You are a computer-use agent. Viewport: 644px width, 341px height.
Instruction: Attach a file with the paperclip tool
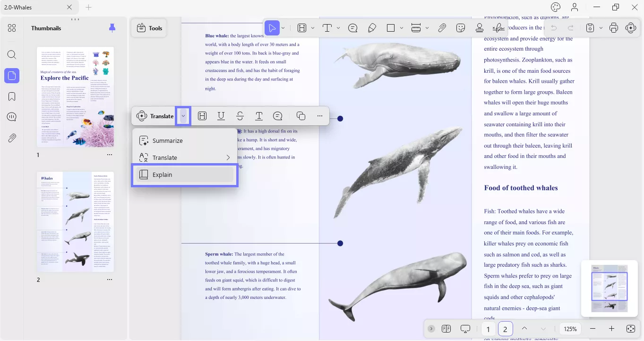442,28
